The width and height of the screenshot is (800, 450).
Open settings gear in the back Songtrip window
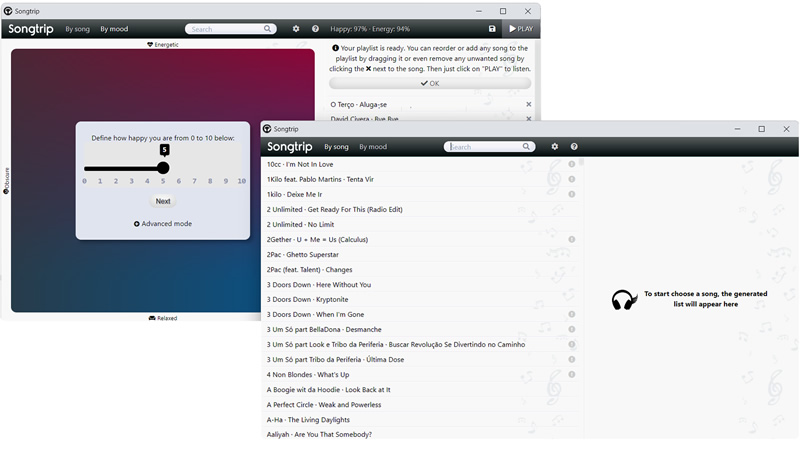point(296,29)
